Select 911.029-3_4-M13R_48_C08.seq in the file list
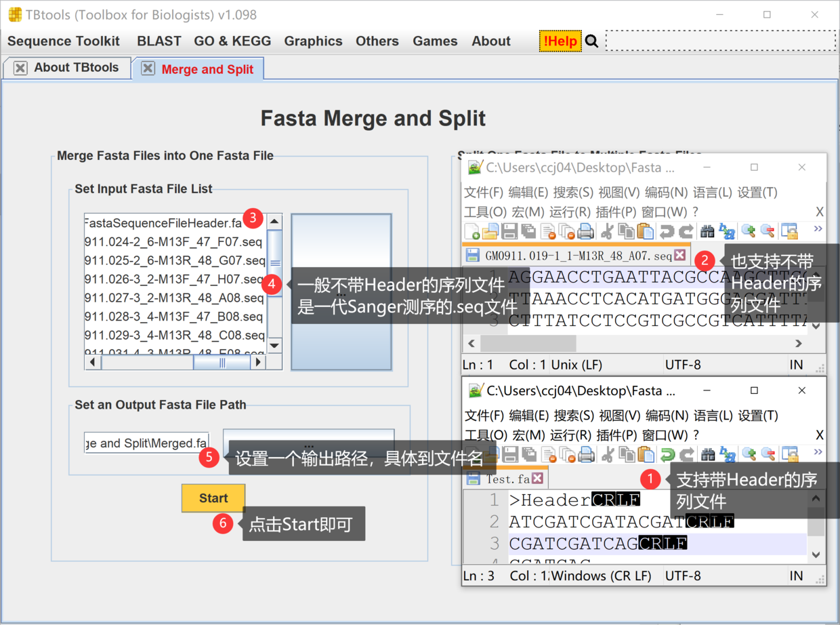 click(175, 336)
